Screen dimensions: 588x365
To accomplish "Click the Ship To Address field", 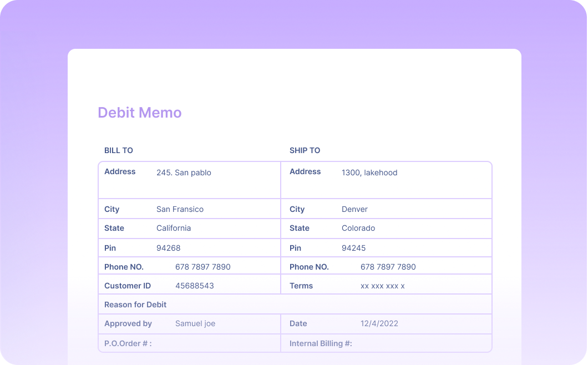I will [x=369, y=173].
